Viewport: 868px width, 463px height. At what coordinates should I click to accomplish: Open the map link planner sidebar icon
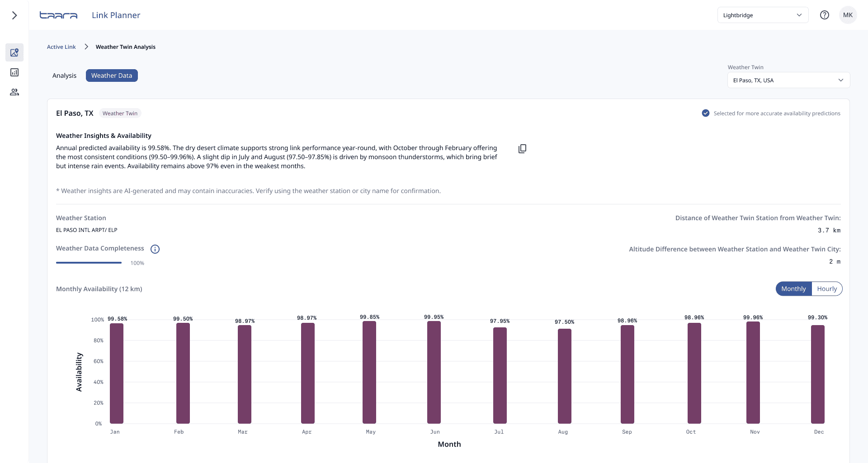(14, 52)
